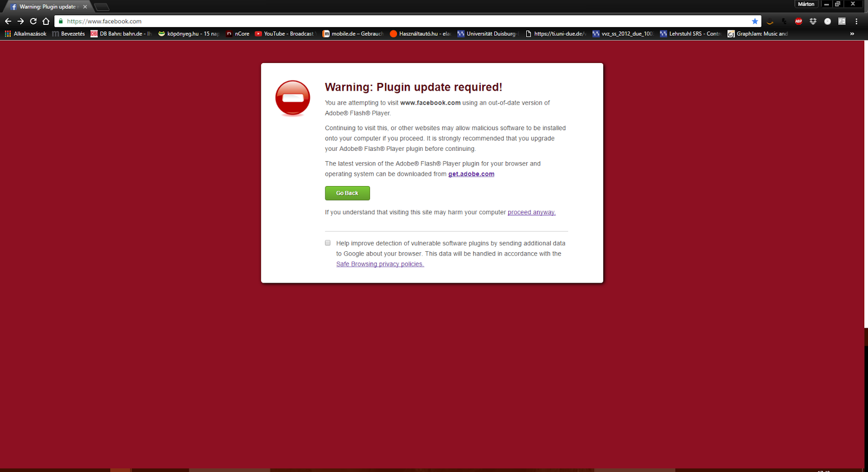The width and height of the screenshot is (868, 472).
Task: Go back with the browser back arrow
Action: click(8, 21)
